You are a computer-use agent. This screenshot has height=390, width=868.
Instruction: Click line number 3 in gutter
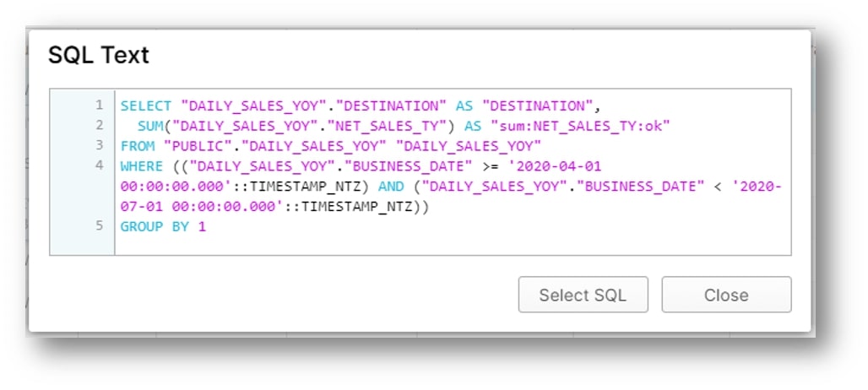coord(99,145)
